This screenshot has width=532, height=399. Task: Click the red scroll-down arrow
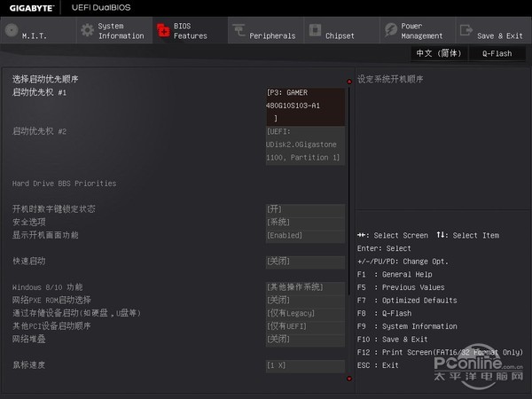349,379
